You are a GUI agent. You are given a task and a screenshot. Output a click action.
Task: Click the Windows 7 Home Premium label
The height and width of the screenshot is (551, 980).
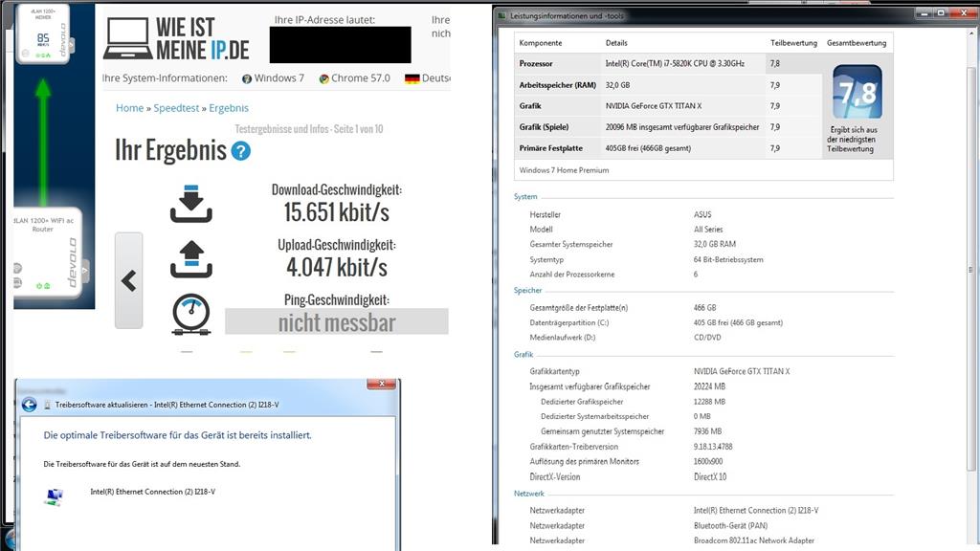(564, 170)
